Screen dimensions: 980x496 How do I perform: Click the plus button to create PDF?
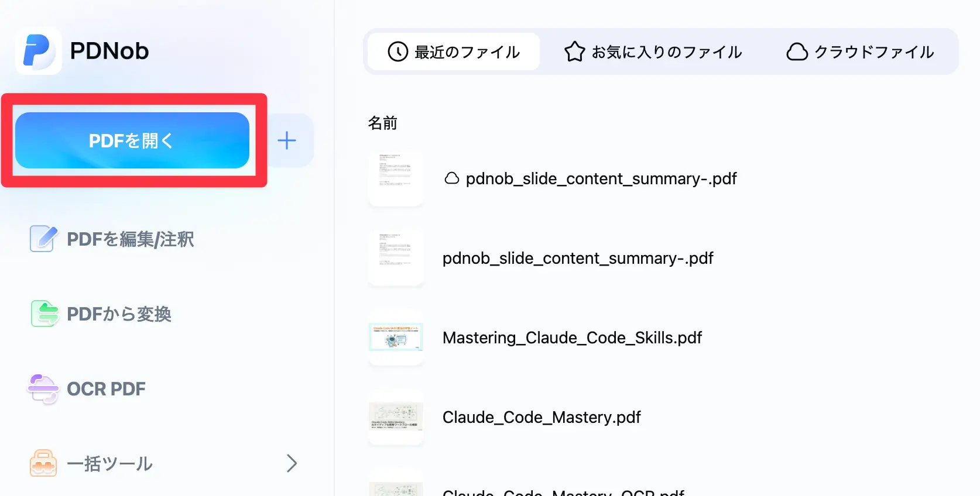point(287,140)
